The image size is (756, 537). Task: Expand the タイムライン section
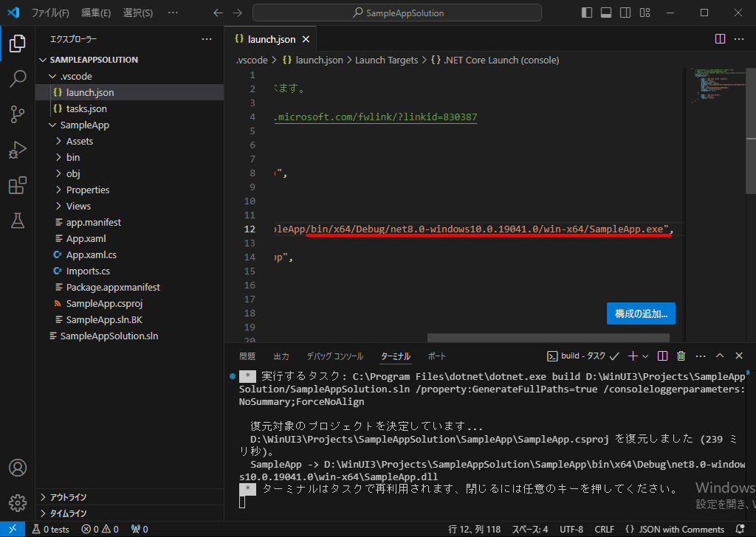[129, 513]
